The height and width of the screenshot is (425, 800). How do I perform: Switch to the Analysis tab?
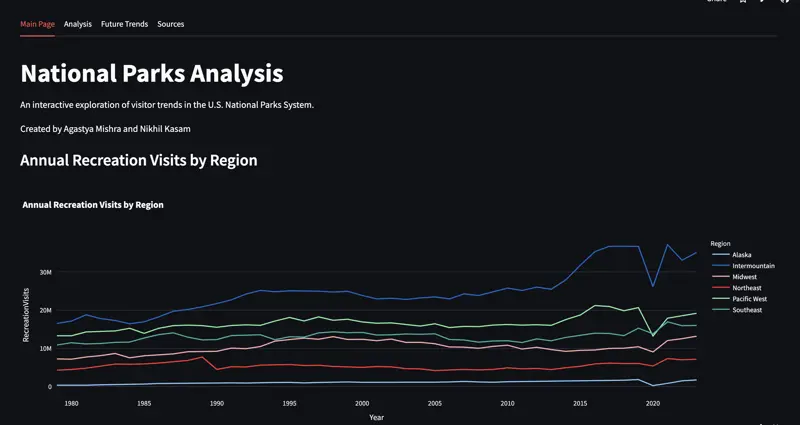(x=78, y=24)
